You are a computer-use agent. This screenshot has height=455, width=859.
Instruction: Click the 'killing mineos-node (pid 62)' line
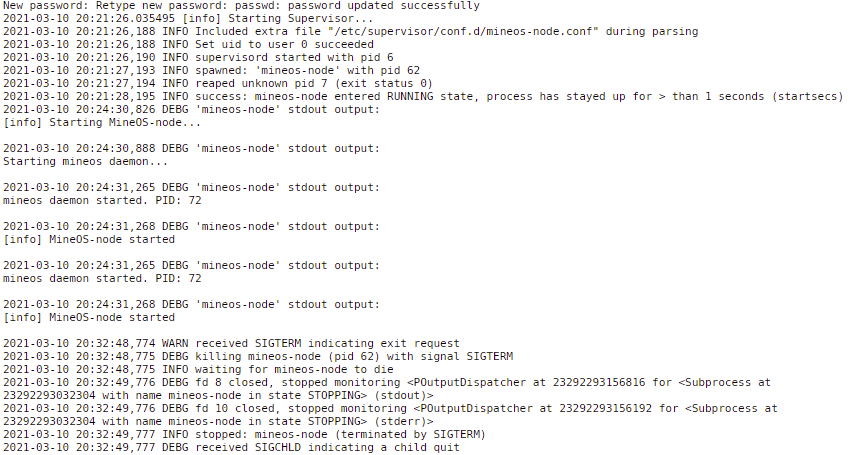click(258, 356)
